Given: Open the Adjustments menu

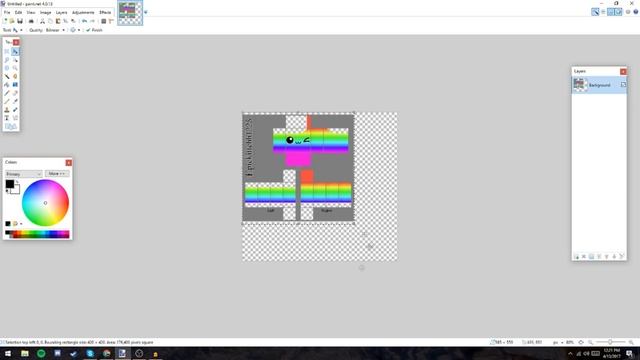Looking at the screenshot, I should click(83, 12).
